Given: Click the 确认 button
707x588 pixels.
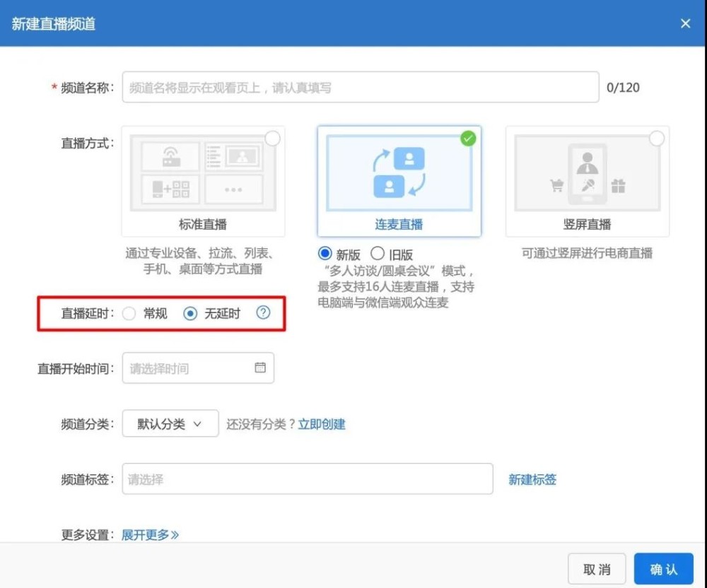Looking at the screenshot, I should click(663, 569).
